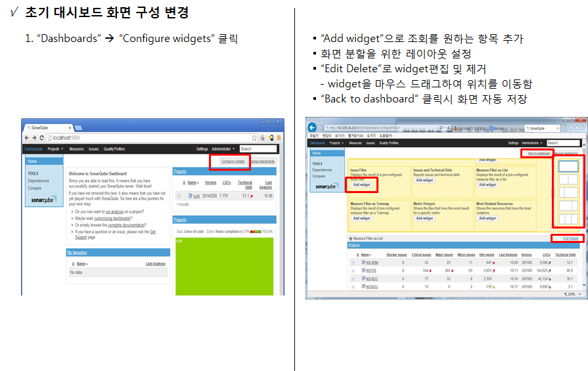Open Chrome's orange hamburger menu icon

(x=279, y=138)
